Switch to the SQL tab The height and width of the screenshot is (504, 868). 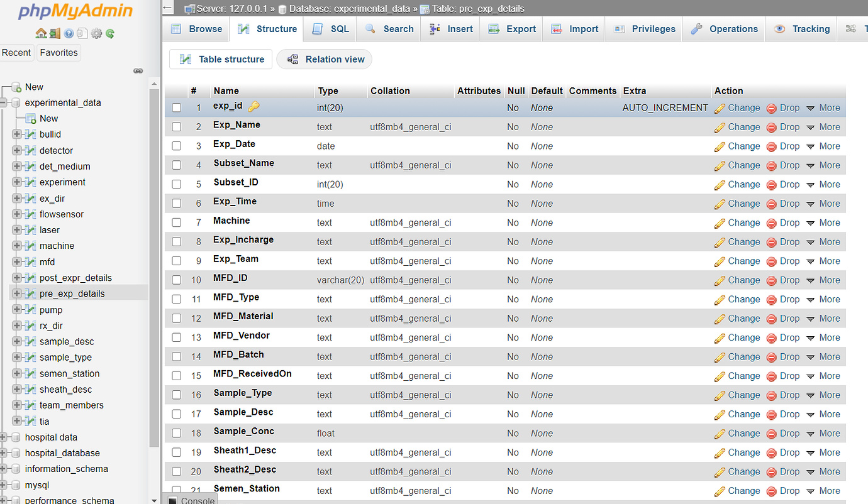pyautogui.click(x=331, y=29)
